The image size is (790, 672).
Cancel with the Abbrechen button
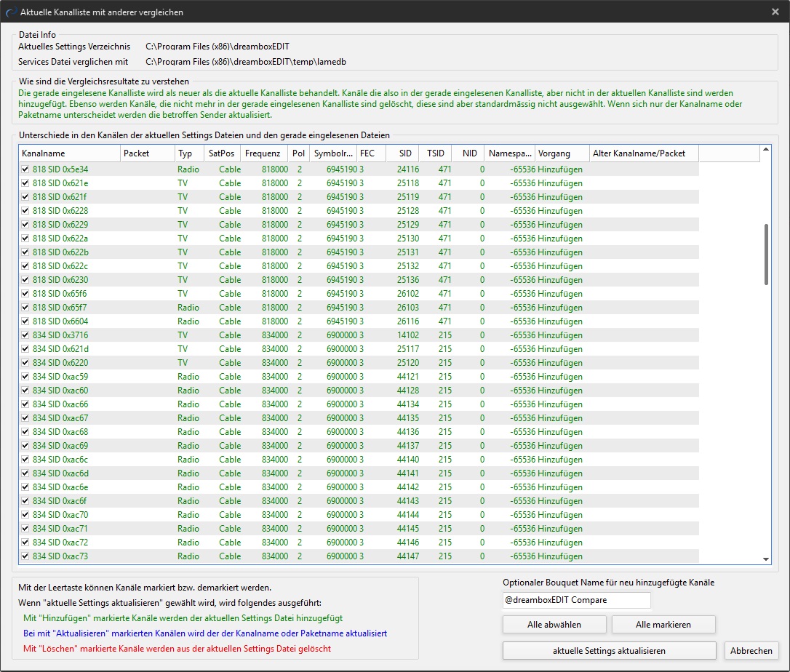751,651
